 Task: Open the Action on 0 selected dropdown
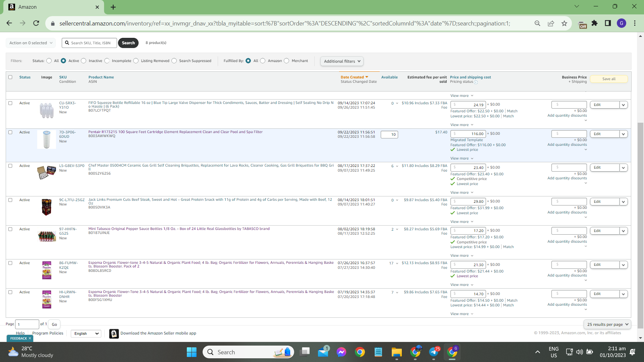(31, 43)
